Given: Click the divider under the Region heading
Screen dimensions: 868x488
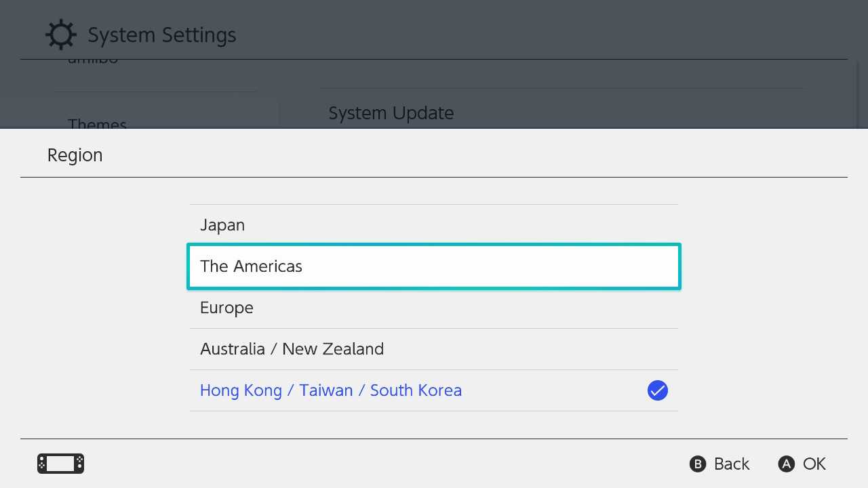Looking at the screenshot, I should 434,178.
